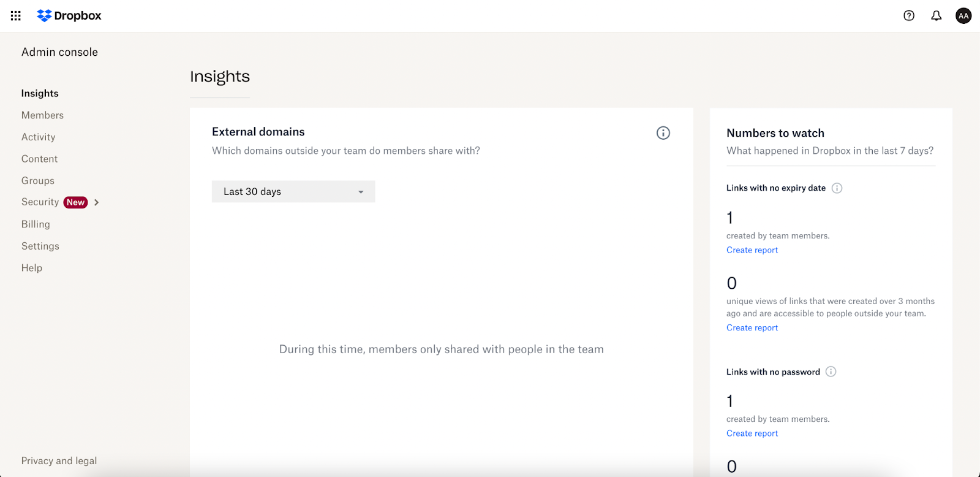Open the AA account avatar menu

(x=963, y=16)
